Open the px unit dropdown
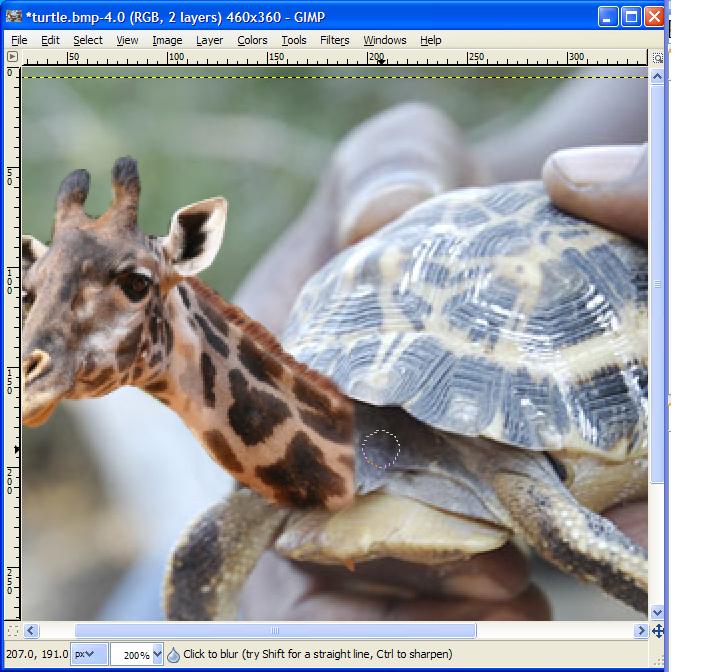 (91, 655)
